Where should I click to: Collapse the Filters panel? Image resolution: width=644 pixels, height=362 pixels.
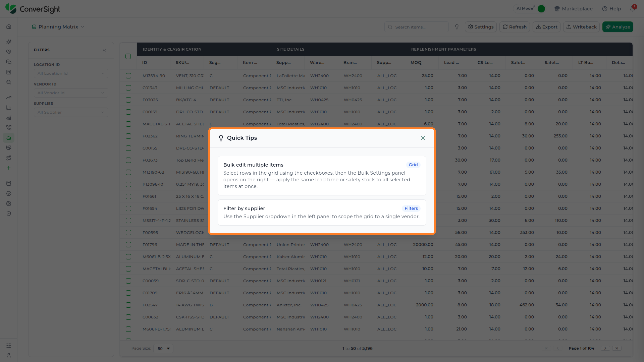pyautogui.click(x=104, y=50)
